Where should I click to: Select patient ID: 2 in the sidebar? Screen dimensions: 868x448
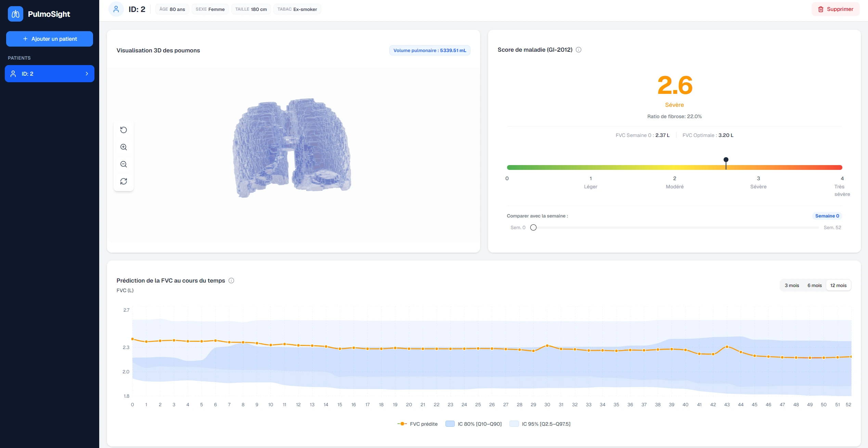pos(50,74)
